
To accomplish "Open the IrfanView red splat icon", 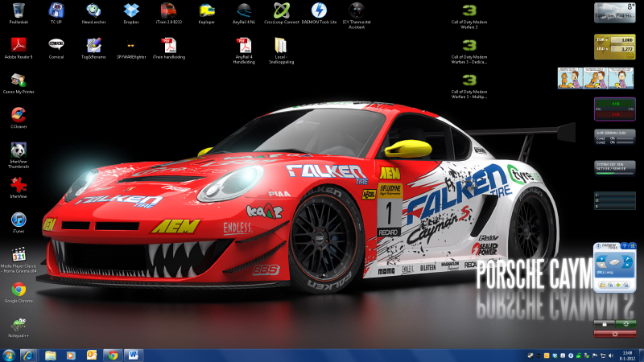I will (19, 188).
